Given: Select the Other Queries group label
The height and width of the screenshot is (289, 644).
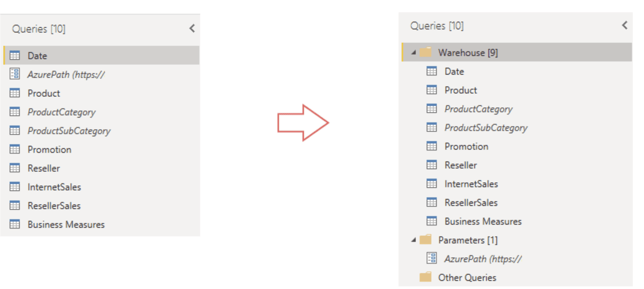Looking at the screenshot, I should click(467, 278).
